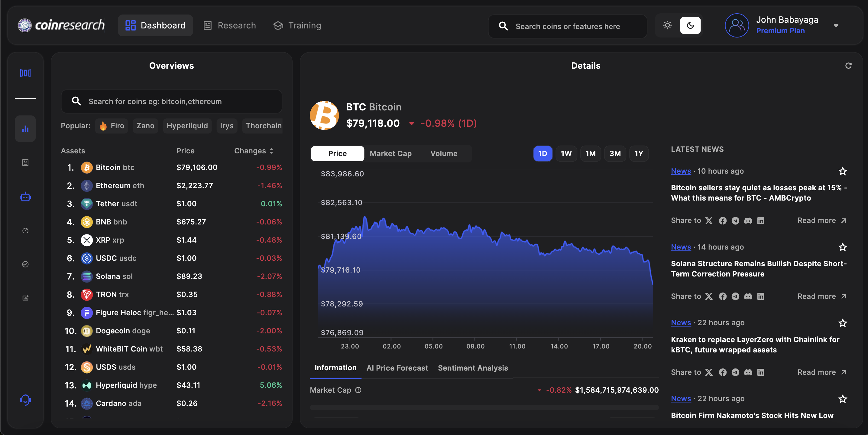Read more on Kraken LayerZero article
The image size is (868, 435).
821,372
